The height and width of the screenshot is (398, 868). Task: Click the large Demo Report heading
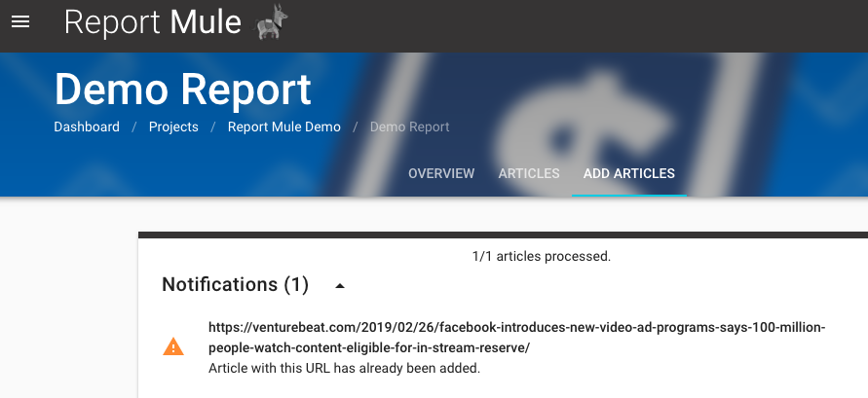[x=183, y=90]
